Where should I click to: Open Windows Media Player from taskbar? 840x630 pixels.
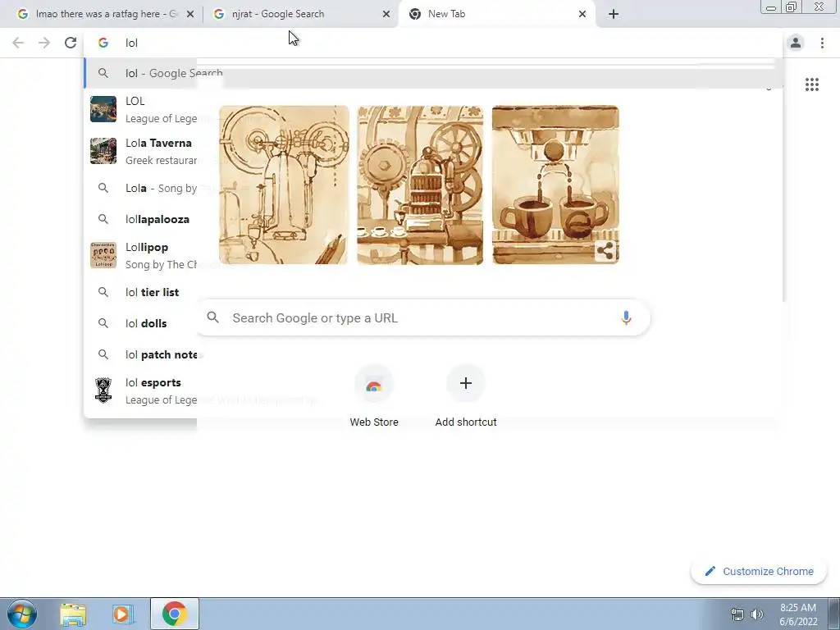coord(121,614)
